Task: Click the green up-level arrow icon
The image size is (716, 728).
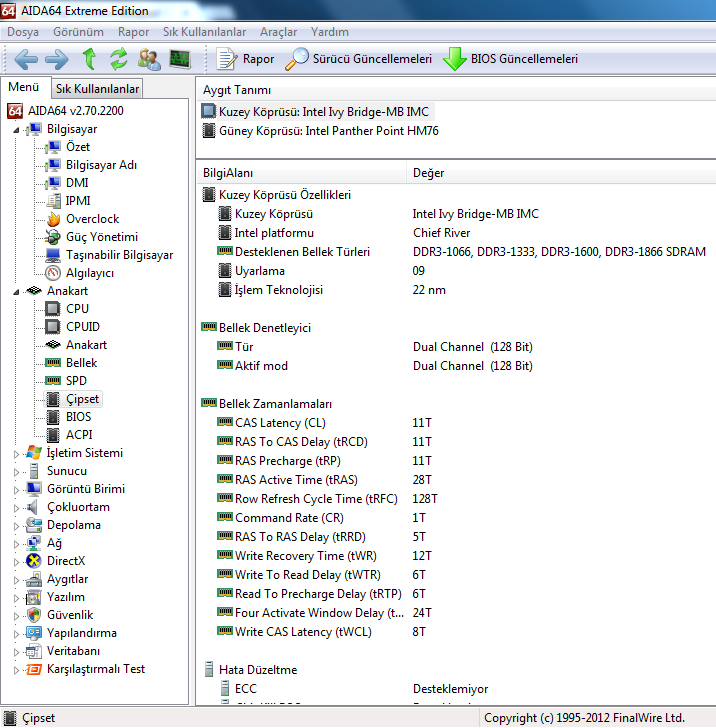Action: click(x=89, y=59)
